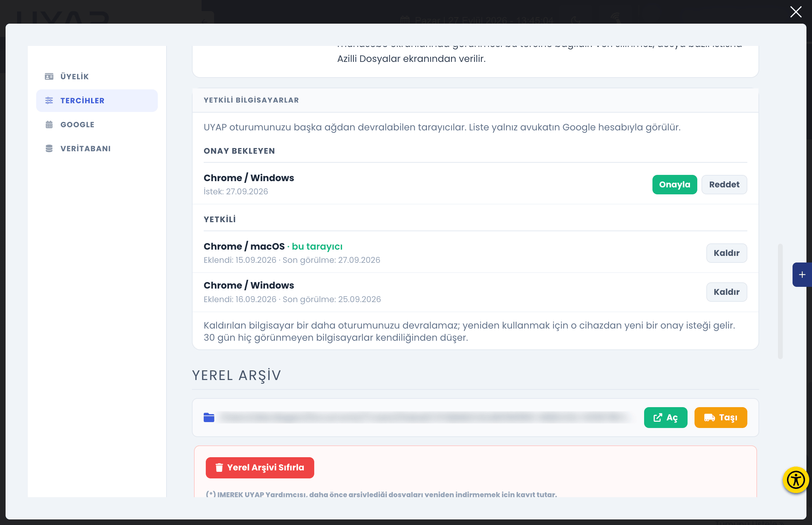The image size is (812, 525).
Task: Click the YEREL ARŞİV heading
Action: click(236, 375)
